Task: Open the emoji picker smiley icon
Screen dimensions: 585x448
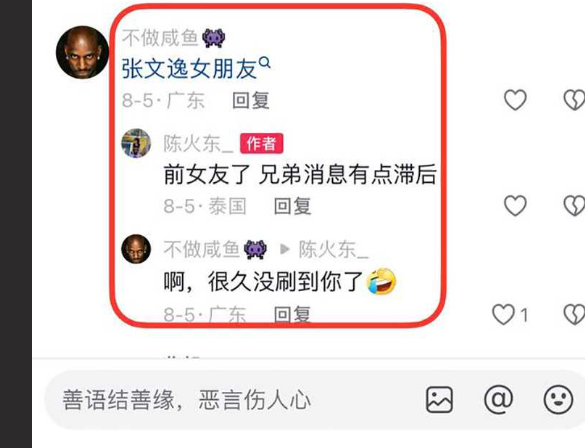Action: click(558, 400)
